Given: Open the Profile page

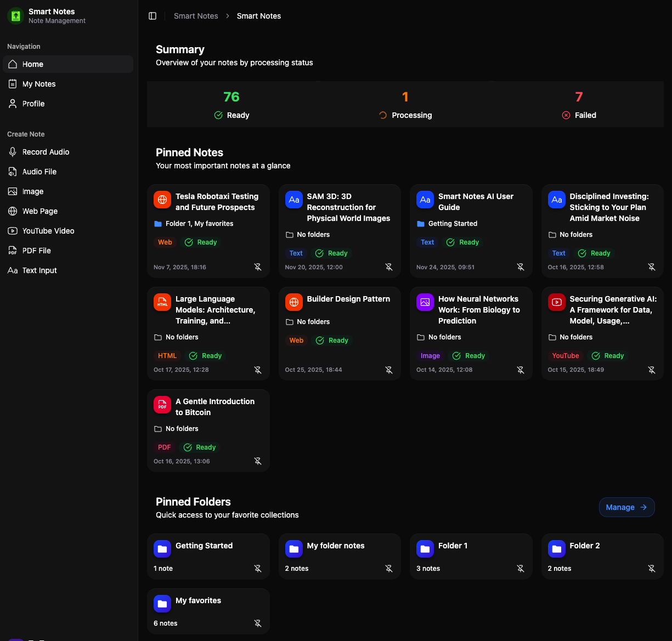Looking at the screenshot, I should point(33,104).
